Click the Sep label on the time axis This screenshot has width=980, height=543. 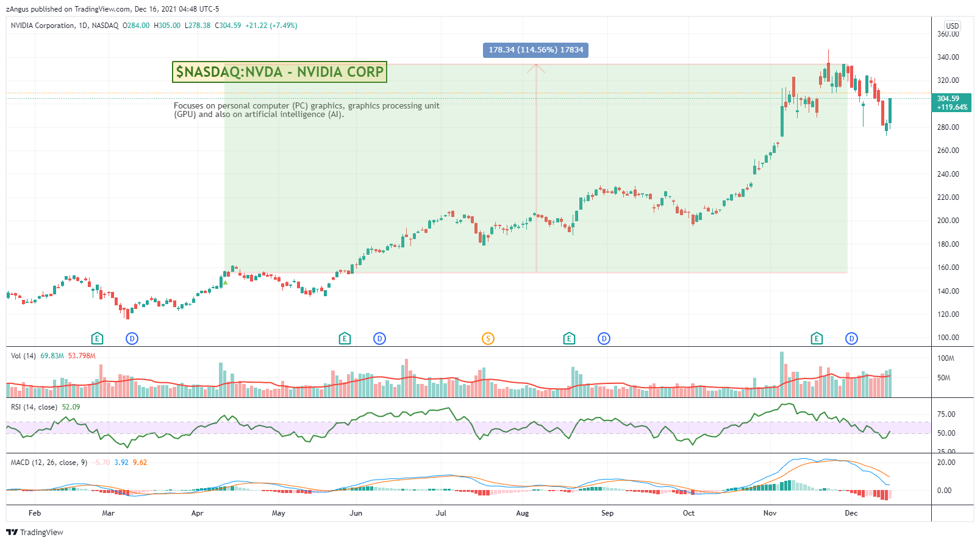607,513
